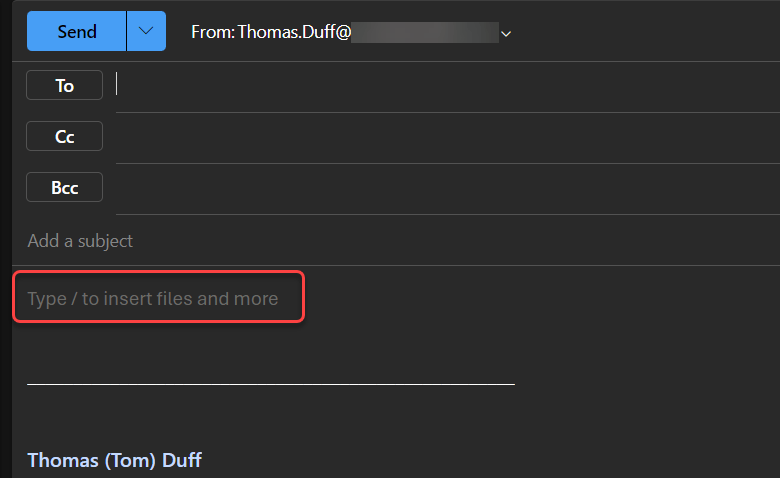Open the Bcc recipient picker button
Viewport: 780px width, 478px height.
(65, 187)
